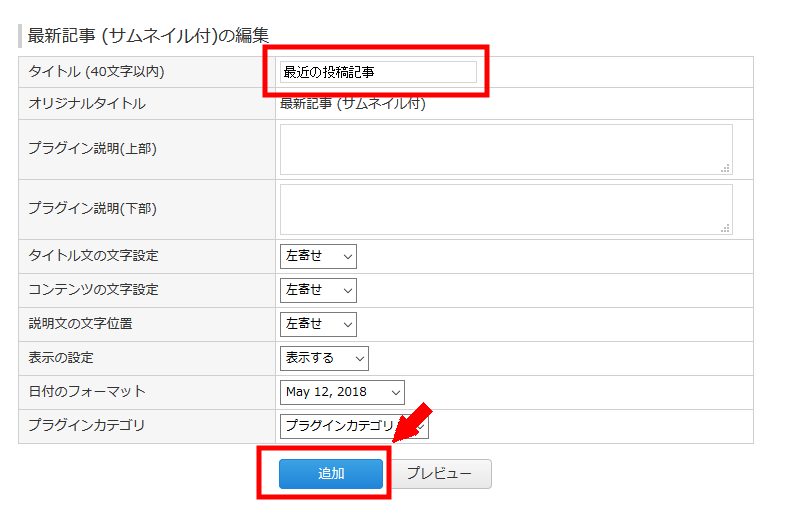Click the 日付のフォーマット label

(x=87, y=391)
